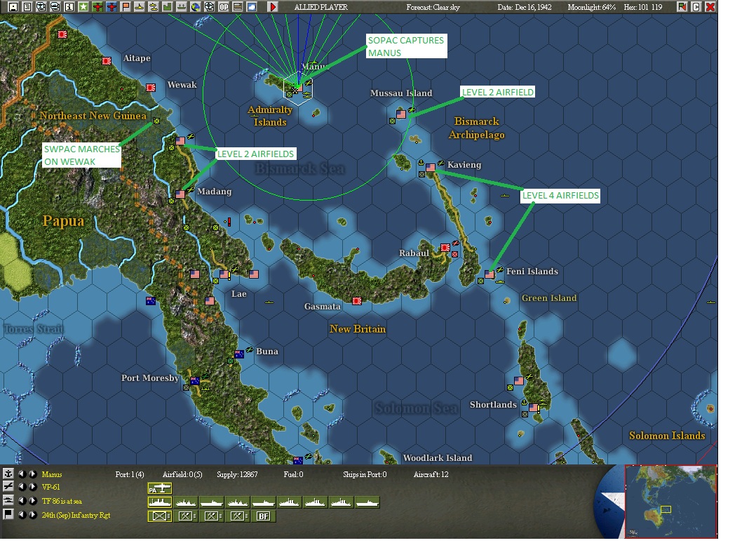756x543 pixels.
Task: Click the white star on green icon
Action: tap(83, 7)
